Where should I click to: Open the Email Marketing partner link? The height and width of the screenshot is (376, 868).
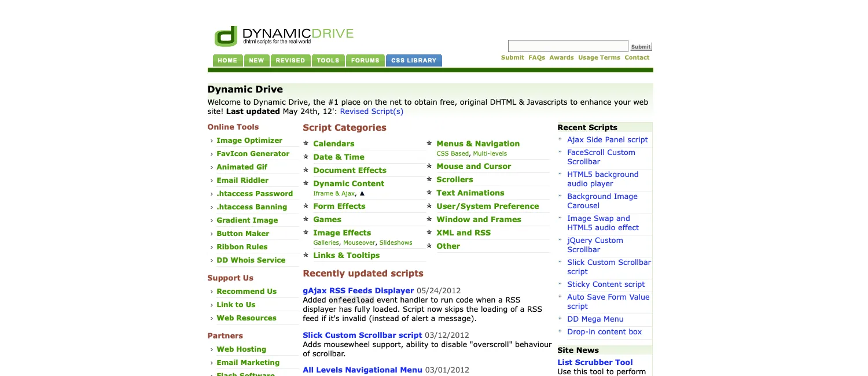pyautogui.click(x=248, y=363)
